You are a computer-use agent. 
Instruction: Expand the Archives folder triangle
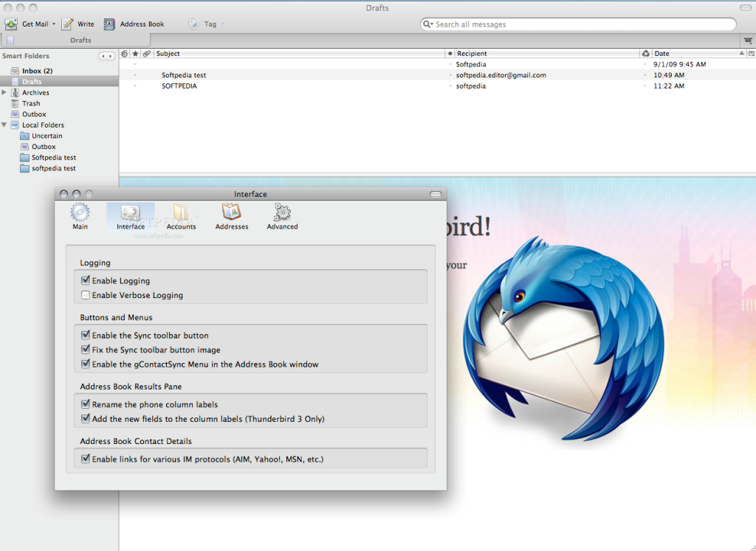point(4,92)
